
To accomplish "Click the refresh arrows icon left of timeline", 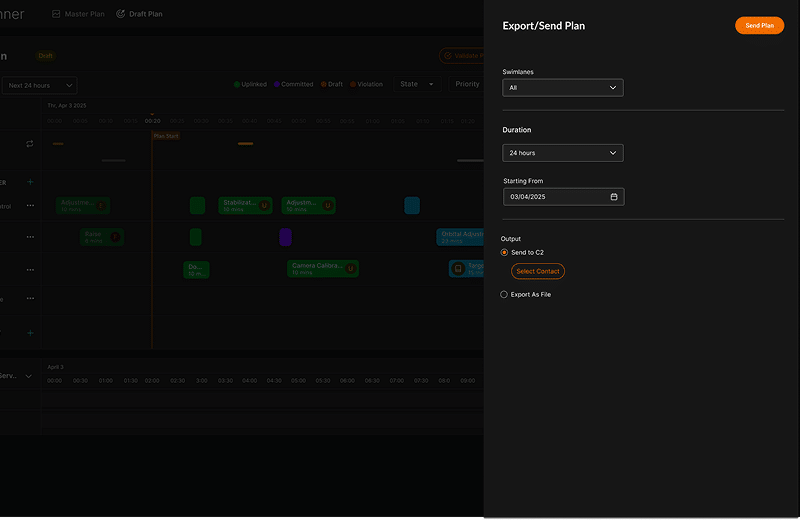I will tap(30, 144).
